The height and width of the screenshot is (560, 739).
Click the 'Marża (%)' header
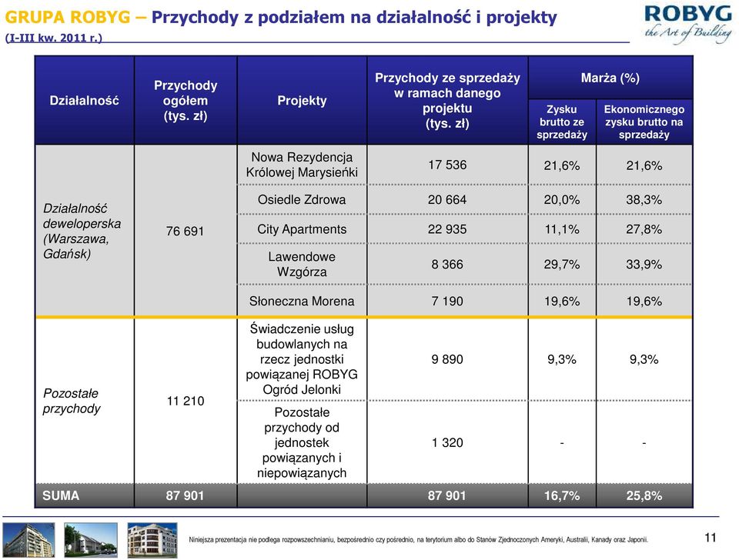pos(610,78)
